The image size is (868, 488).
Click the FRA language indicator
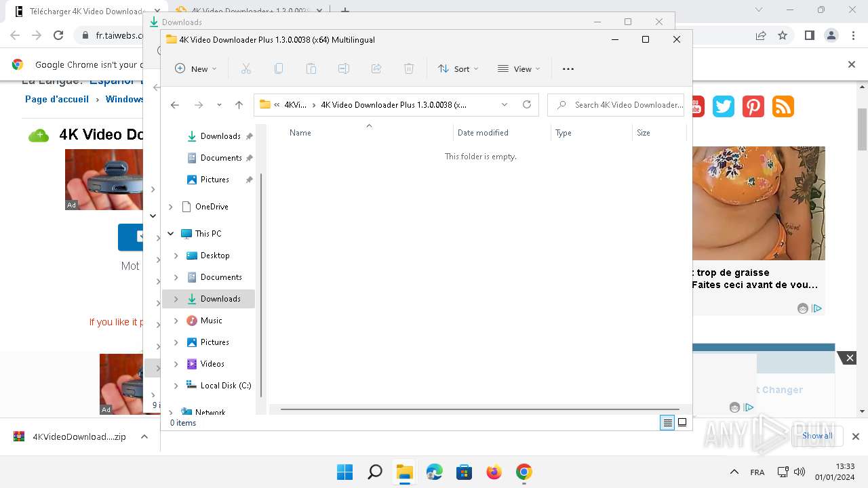[x=757, y=472]
